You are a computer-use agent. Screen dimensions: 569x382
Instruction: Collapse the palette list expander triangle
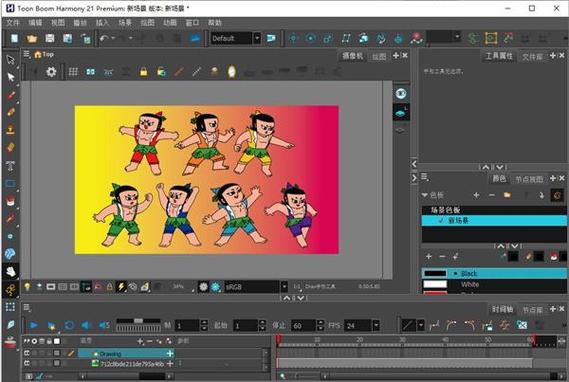[424, 195]
